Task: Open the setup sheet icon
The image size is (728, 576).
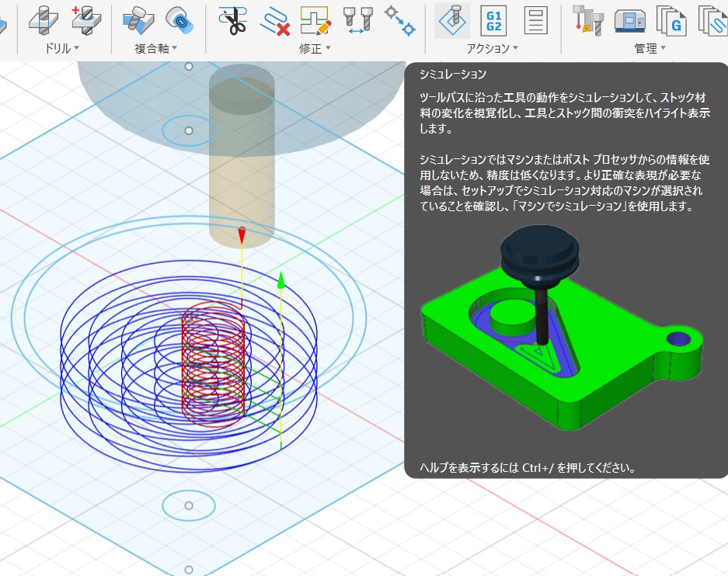Action: [536, 21]
